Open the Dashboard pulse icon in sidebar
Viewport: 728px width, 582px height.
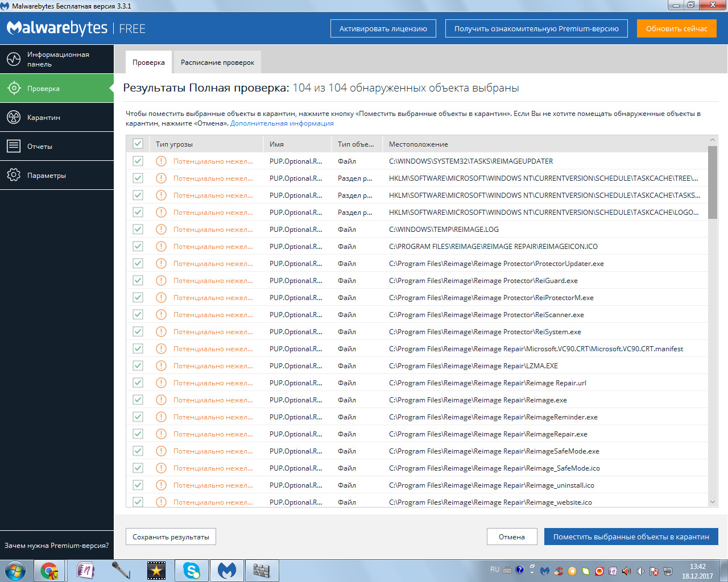click(14, 59)
